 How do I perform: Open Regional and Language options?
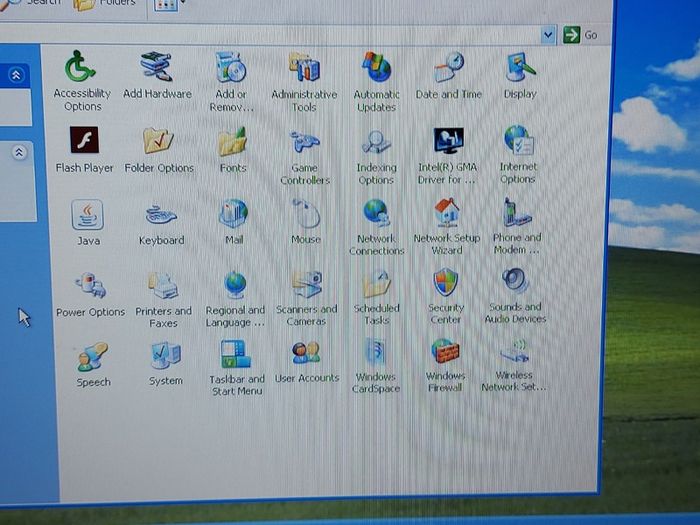click(x=235, y=299)
